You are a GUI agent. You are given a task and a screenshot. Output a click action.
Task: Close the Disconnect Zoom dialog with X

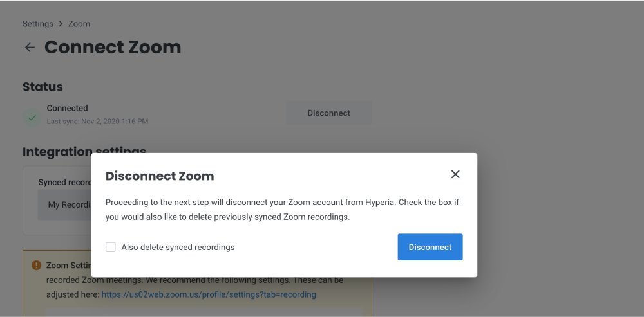[x=455, y=174]
